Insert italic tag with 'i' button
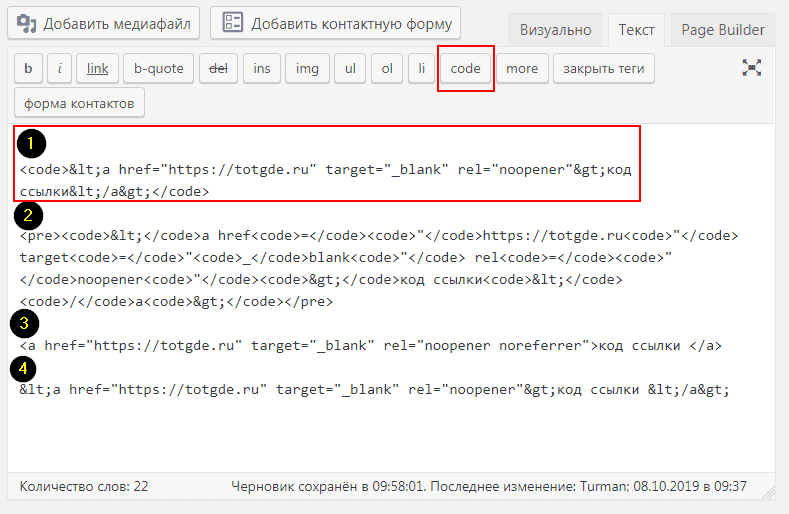The width and height of the screenshot is (789, 514). tap(59, 68)
